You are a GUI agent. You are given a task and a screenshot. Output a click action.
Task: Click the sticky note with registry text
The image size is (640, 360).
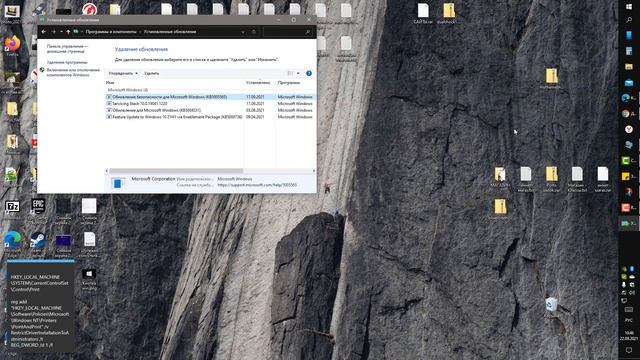[40, 306]
